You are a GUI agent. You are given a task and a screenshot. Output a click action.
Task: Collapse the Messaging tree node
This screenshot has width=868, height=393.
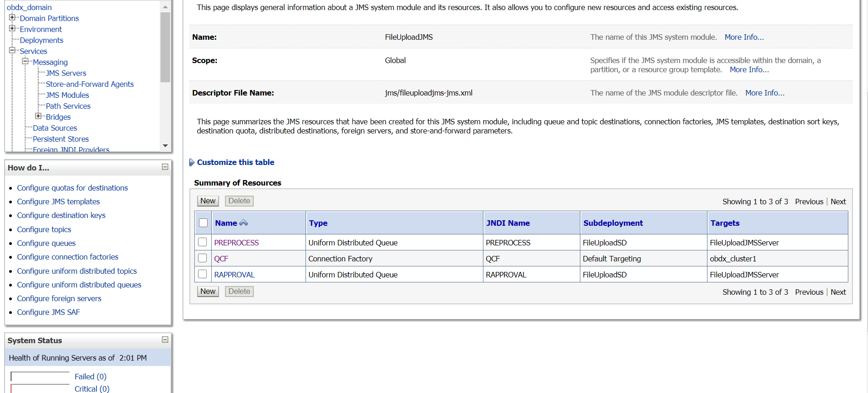[25, 62]
